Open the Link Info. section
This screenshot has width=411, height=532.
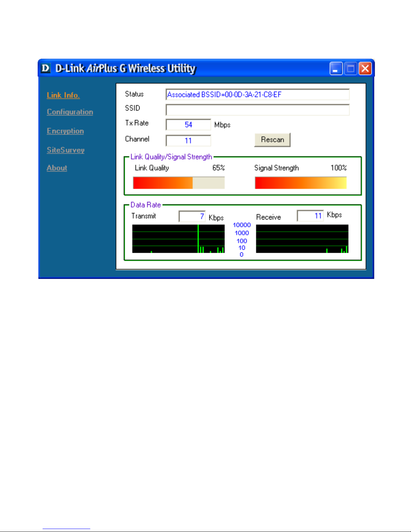click(x=63, y=95)
